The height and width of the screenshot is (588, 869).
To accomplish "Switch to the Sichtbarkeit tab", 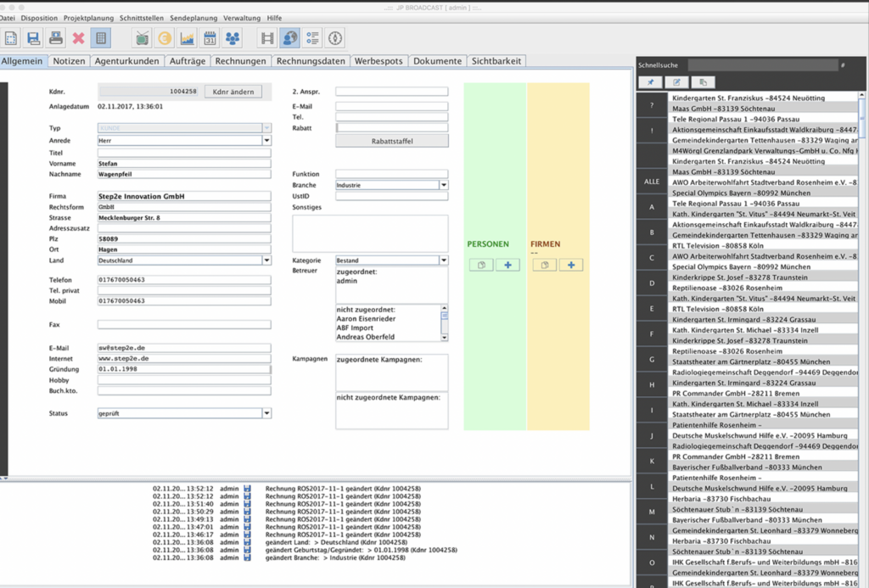I will tap(496, 61).
